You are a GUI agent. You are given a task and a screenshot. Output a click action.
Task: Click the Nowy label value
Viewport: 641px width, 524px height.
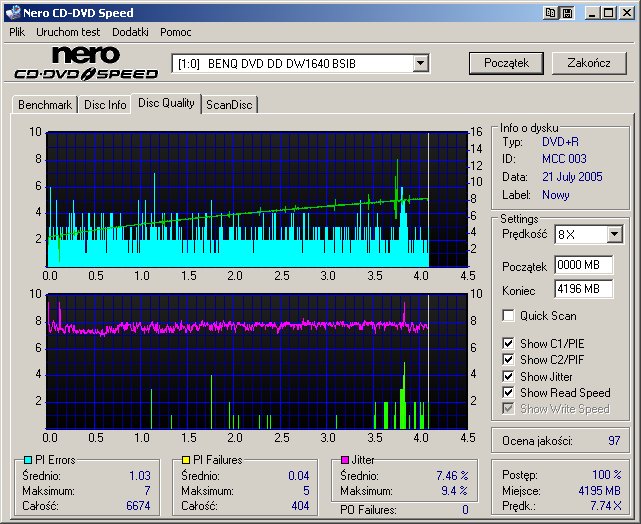click(556, 195)
